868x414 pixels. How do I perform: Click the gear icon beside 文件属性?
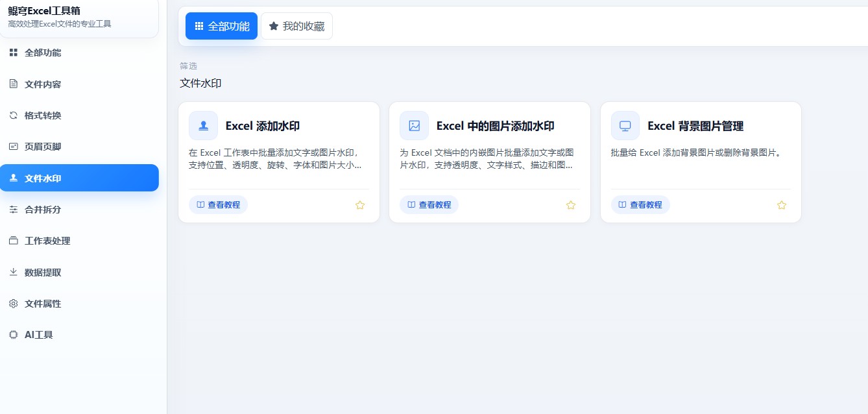14,304
